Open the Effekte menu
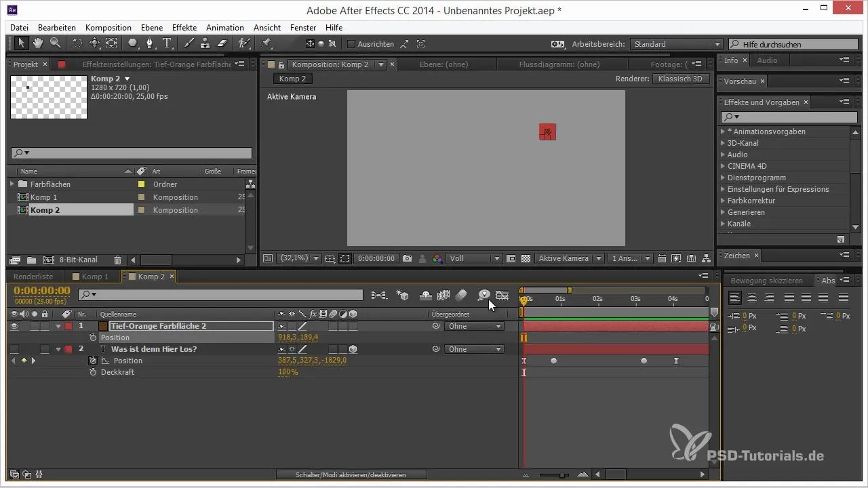 coord(184,28)
